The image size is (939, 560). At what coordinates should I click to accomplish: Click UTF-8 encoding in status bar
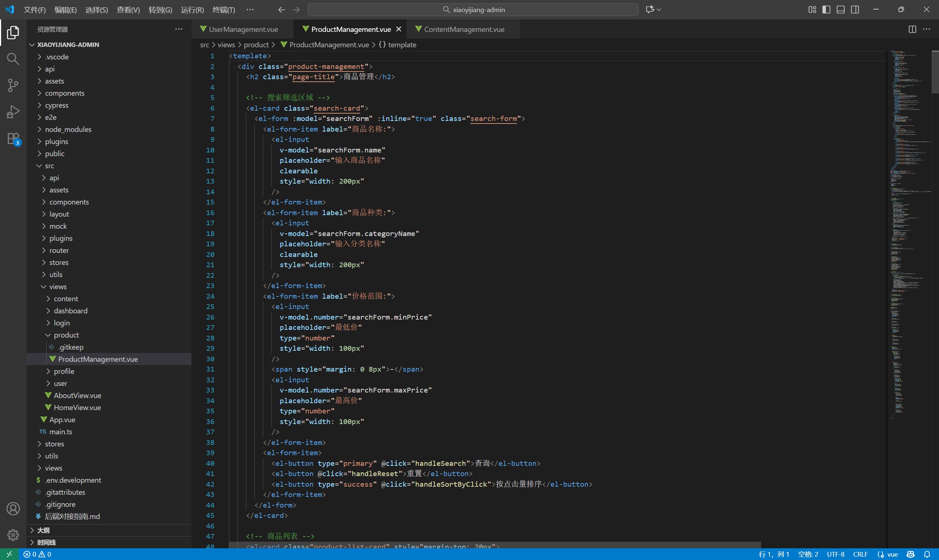(835, 555)
